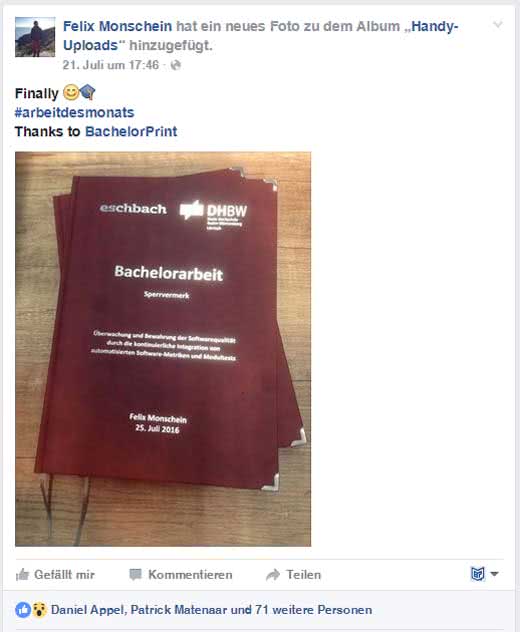Click the globe privacy icon
Screen dimensions: 520x632
coord(176,65)
